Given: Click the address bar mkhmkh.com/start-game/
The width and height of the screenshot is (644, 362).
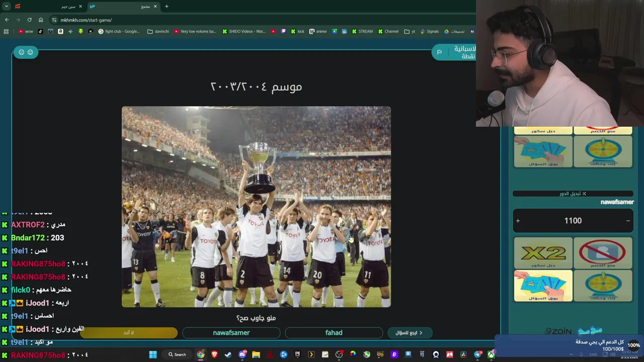Looking at the screenshot, I should (x=86, y=20).
